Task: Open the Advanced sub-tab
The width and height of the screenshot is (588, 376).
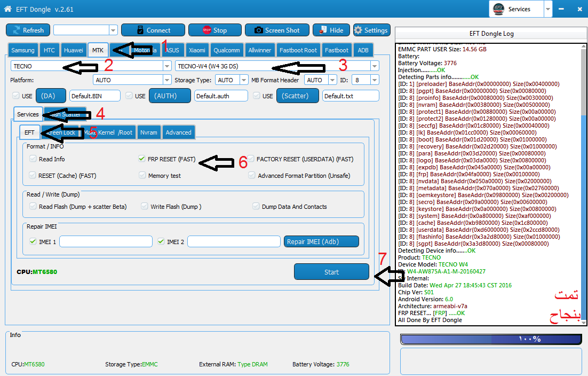Action: 179,132
